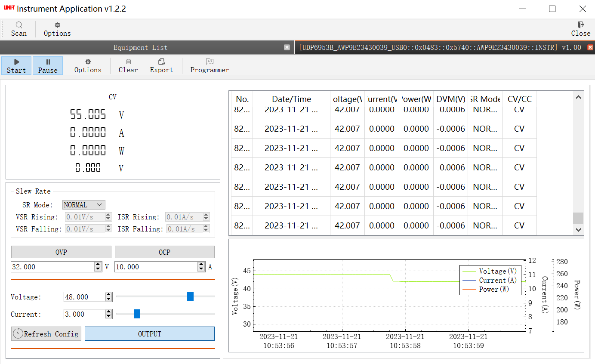Toggle the OUTPUT button
Screen dimensions: 595x364
(149, 334)
